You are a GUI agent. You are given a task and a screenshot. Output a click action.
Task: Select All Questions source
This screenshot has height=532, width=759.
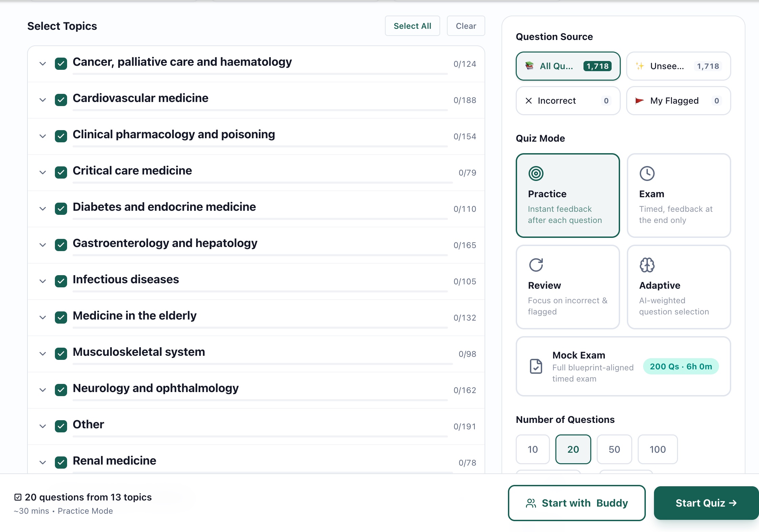coord(568,66)
